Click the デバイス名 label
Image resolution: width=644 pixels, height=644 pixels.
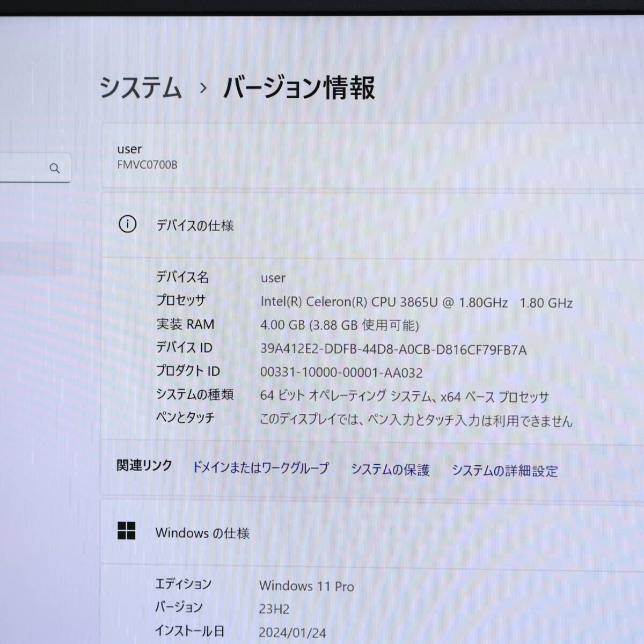(x=182, y=277)
